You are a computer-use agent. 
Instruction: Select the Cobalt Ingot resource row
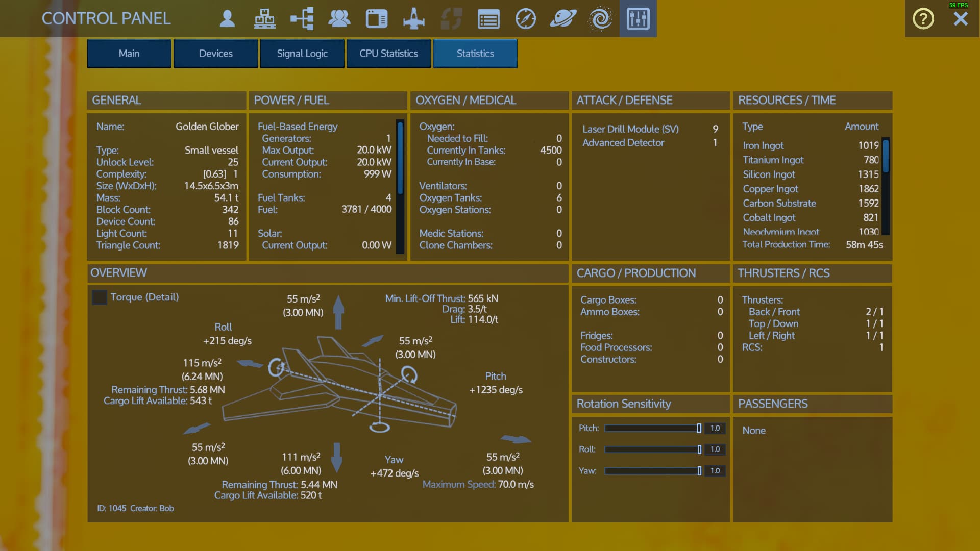(811, 217)
